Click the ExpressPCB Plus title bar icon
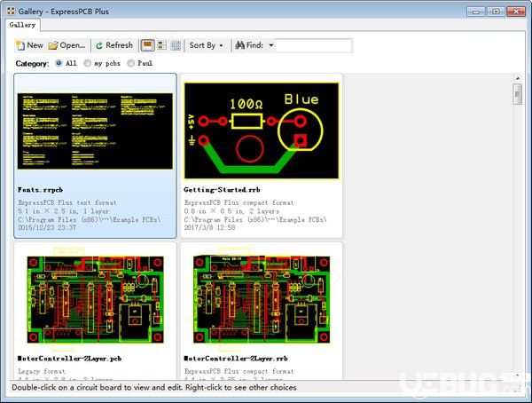Image resolution: width=532 pixels, height=403 pixels. pyautogui.click(x=11, y=11)
